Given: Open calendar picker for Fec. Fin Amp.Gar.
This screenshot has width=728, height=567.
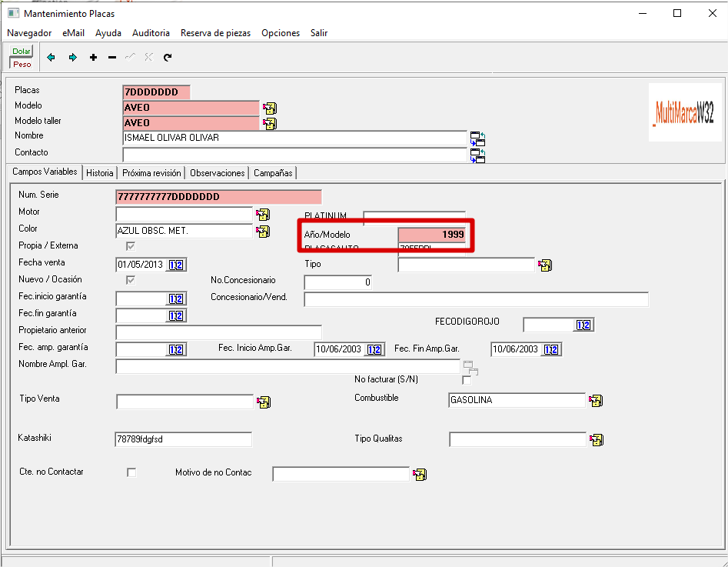Looking at the screenshot, I should [x=551, y=349].
